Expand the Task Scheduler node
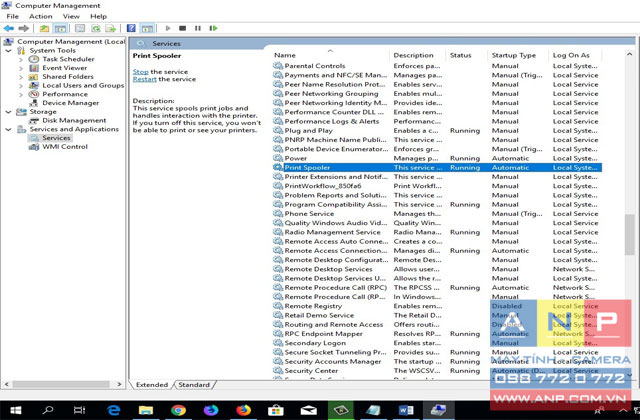 pyautogui.click(x=21, y=60)
